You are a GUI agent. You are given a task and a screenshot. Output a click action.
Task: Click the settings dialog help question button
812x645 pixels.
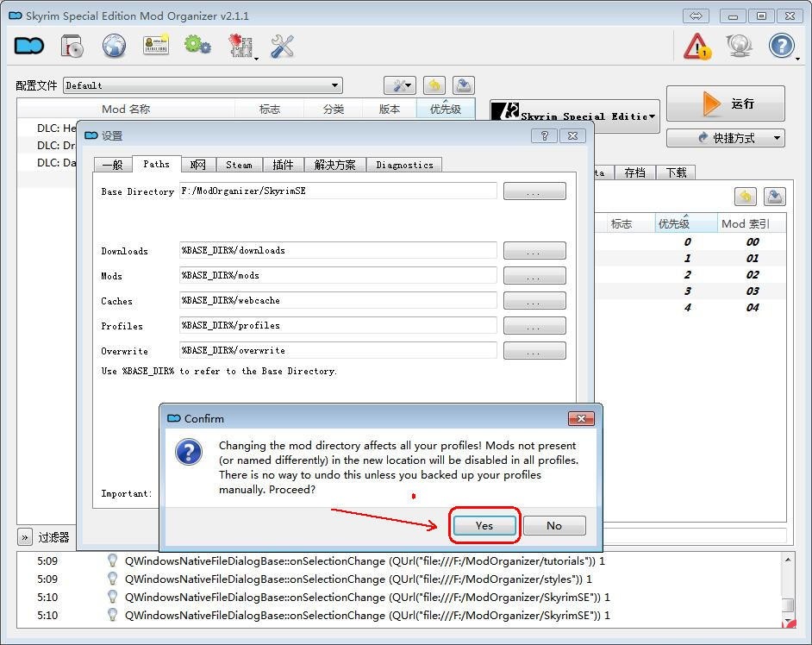(544, 135)
